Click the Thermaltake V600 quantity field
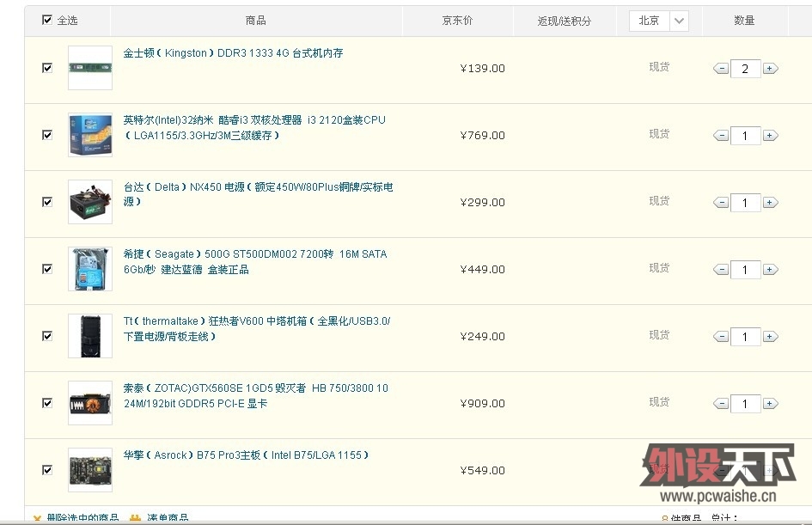 pyautogui.click(x=745, y=337)
